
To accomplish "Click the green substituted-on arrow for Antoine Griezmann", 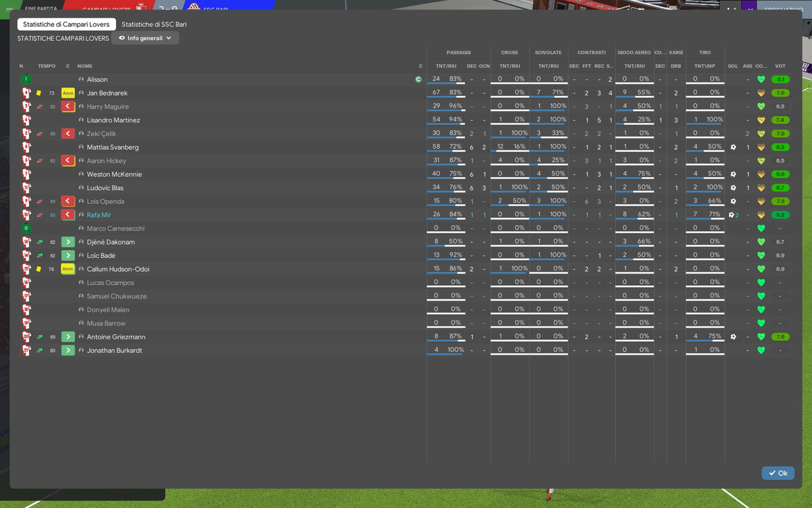I will click(x=68, y=337).
